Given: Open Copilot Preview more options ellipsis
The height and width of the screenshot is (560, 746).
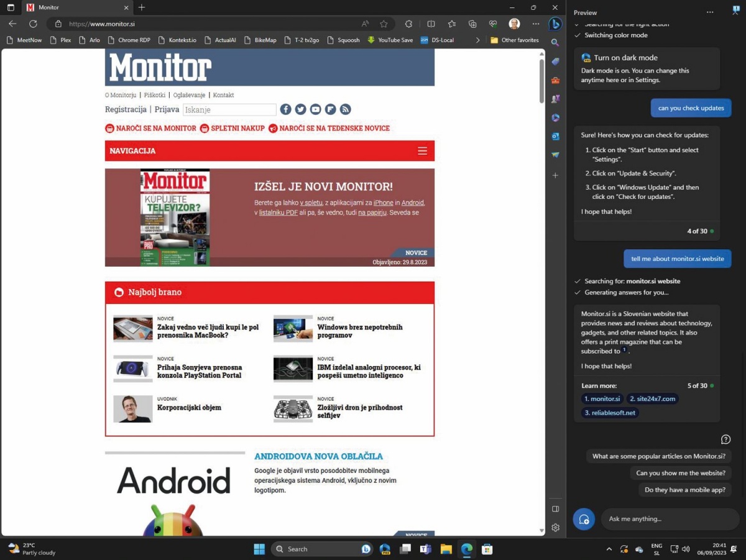Looking at the screenshot, I should pyautogui.click(x=710, y=12).
